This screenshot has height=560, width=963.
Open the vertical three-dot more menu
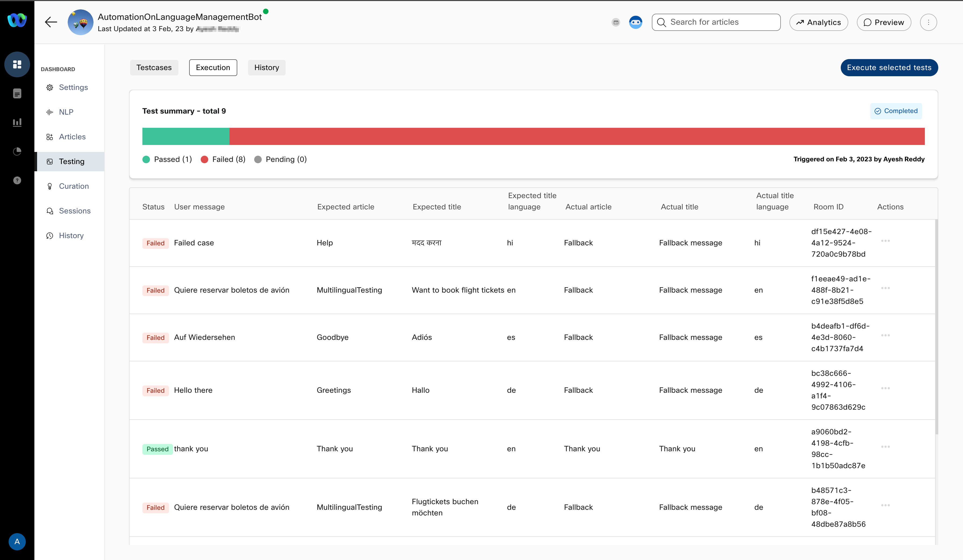click(928, 22)
